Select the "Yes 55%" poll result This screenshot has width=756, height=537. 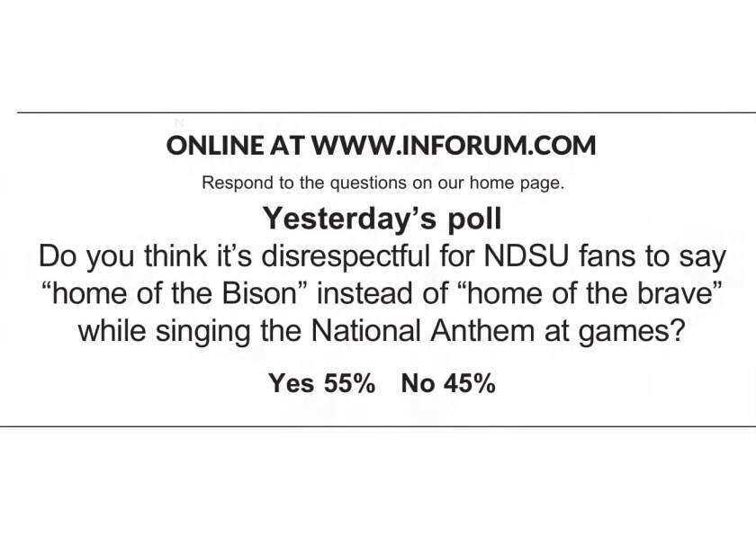(x=321, y=383)
